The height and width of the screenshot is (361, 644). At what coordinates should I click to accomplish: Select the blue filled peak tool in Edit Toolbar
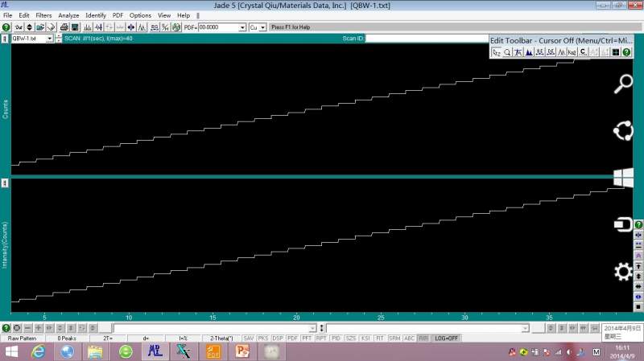529,52
